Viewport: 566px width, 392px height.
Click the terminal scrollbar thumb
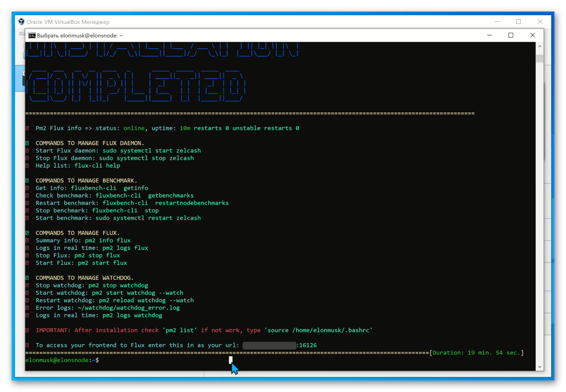tap(540, 58)
